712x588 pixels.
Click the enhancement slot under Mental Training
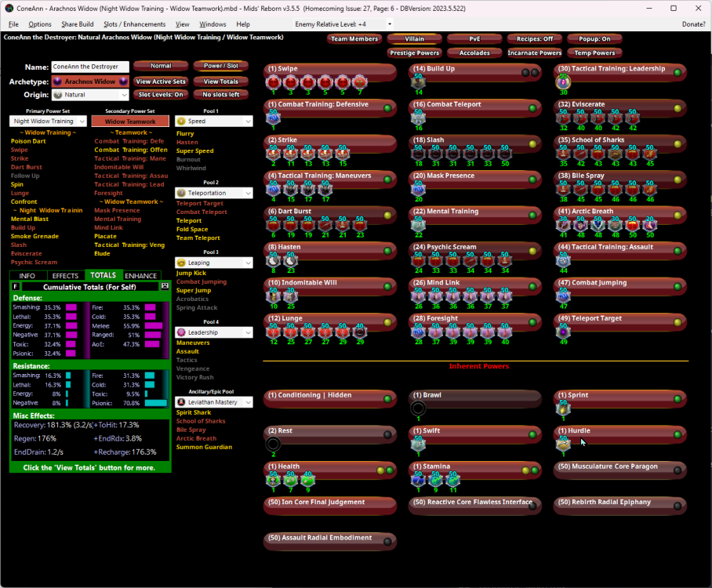[x=418, y=226]
